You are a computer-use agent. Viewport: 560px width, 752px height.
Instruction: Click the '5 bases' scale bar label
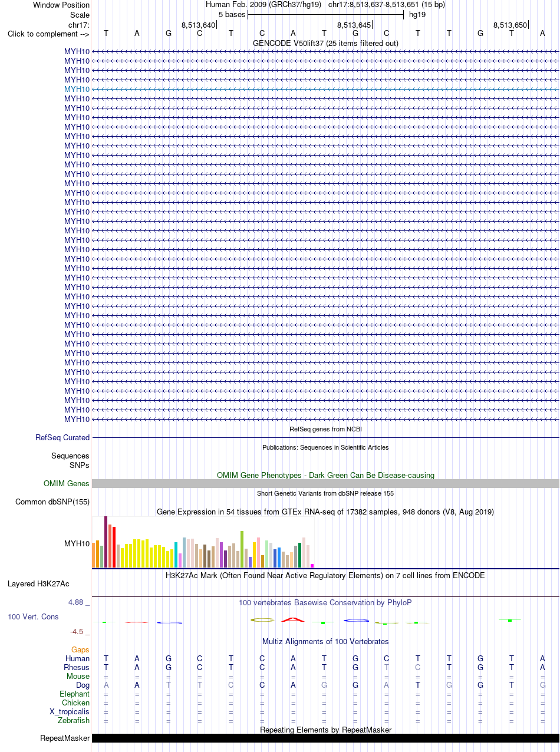point(232,14)
